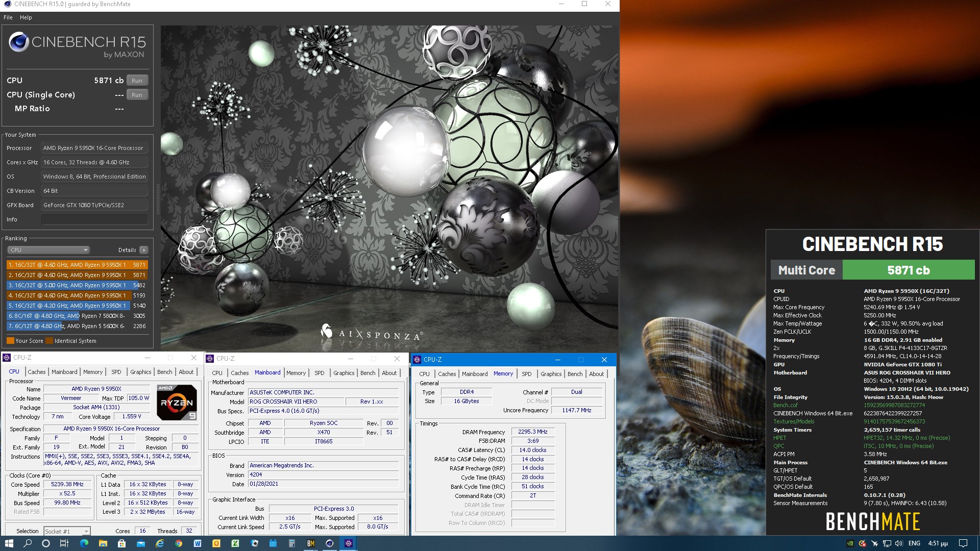980x551 pixels.
Task: Open Microsoft Store from the taskbar
Action: pos(121,543)
